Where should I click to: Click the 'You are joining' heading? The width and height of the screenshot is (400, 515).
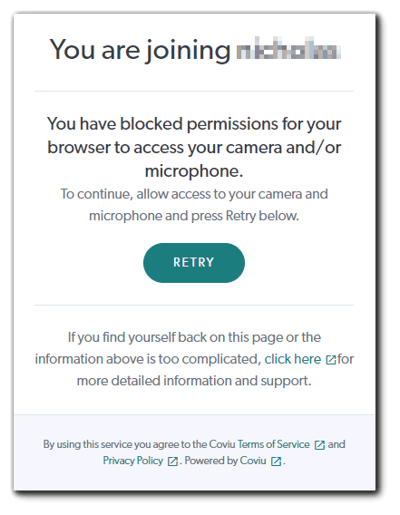point(140,50)
